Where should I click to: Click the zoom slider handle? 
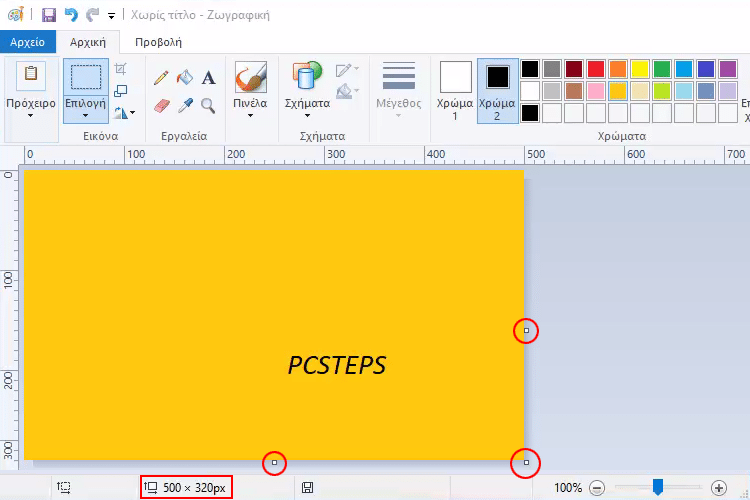click(658, 487)
